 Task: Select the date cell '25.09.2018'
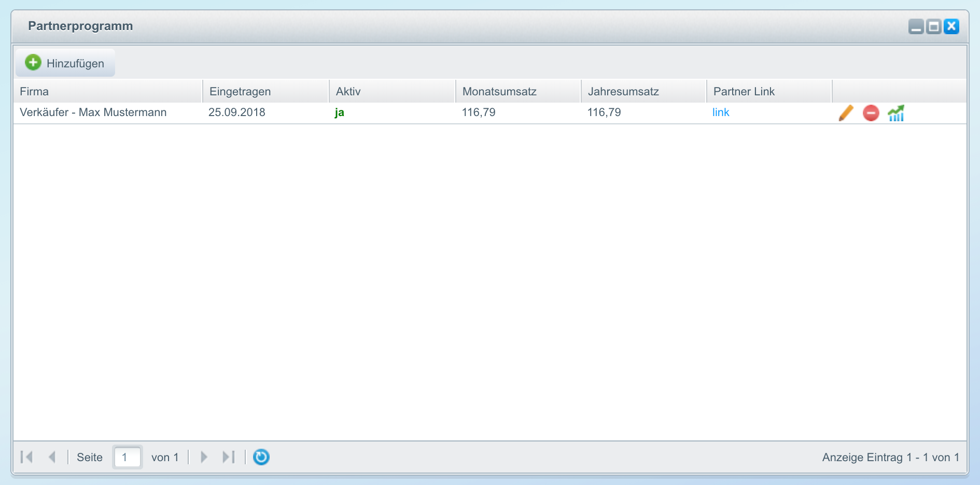point(237,112)
